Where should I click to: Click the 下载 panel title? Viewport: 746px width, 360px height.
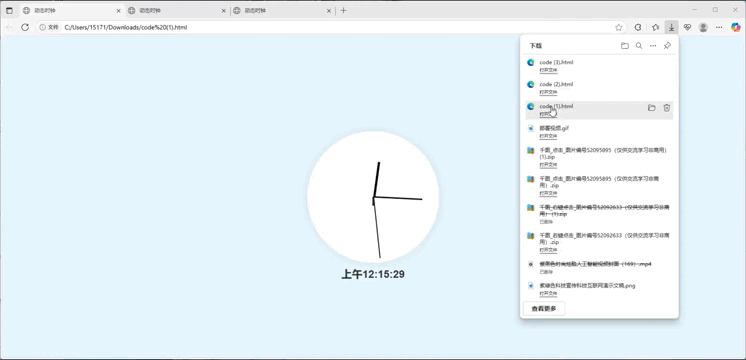coord(536,46)
